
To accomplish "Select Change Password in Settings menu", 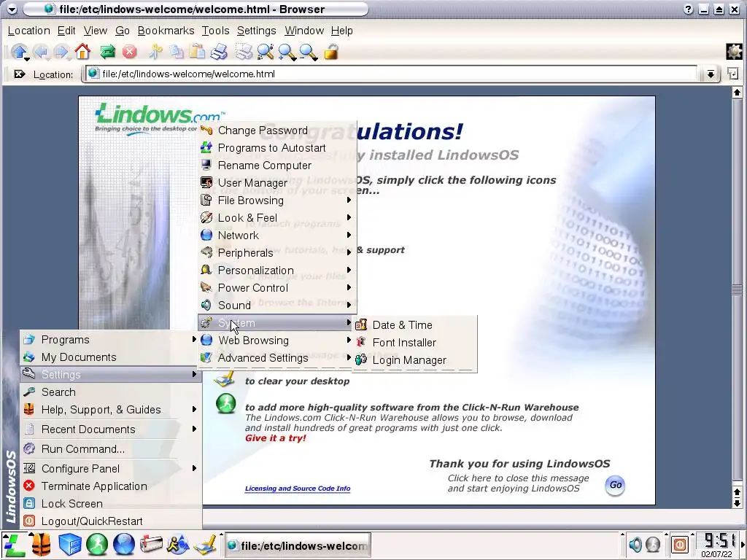I will point(276,131).
